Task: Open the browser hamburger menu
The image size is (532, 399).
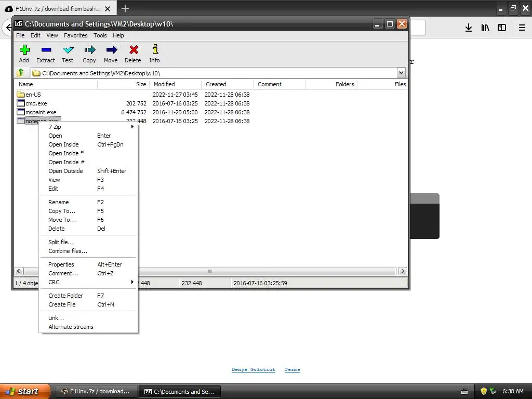Action: point(522,28)
